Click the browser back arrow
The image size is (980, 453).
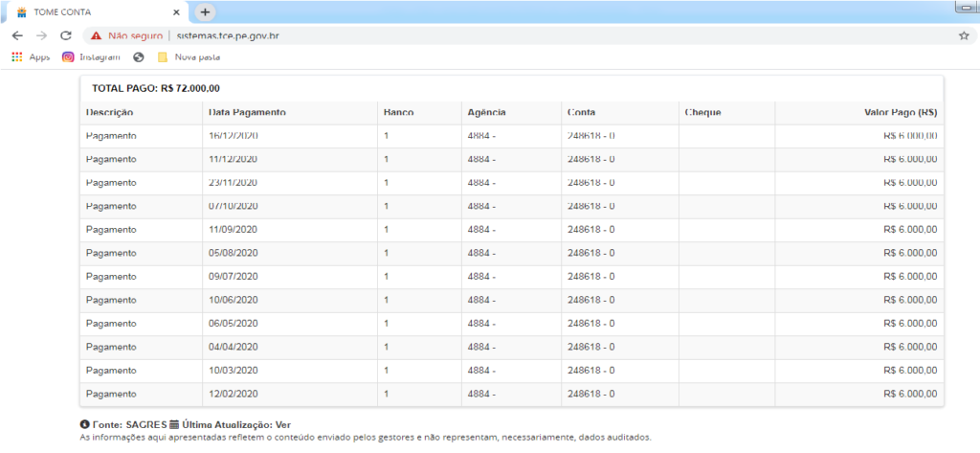[17, 35]
